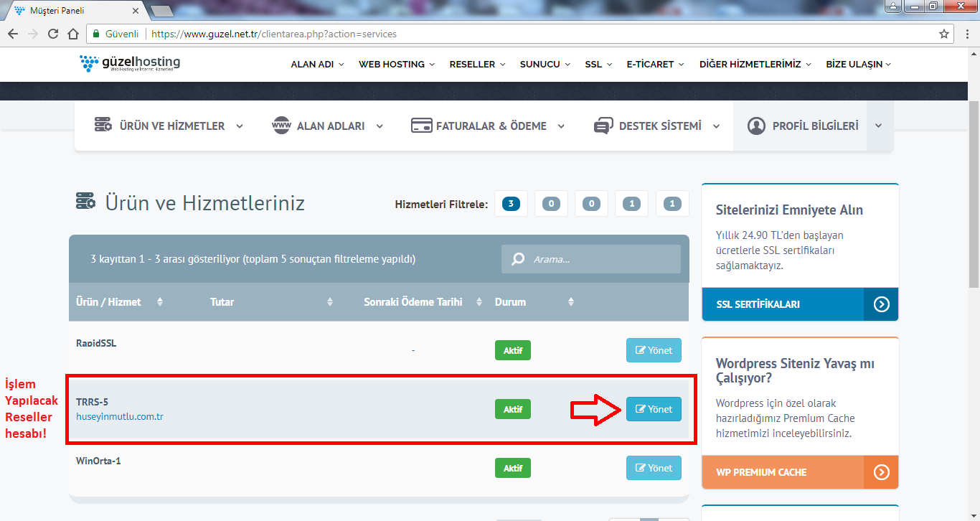The width and height of the screenshot is (980, 521).
Task: Sort by Tutar column arrows
Action: pyautogui.click(x=330, y=302)
